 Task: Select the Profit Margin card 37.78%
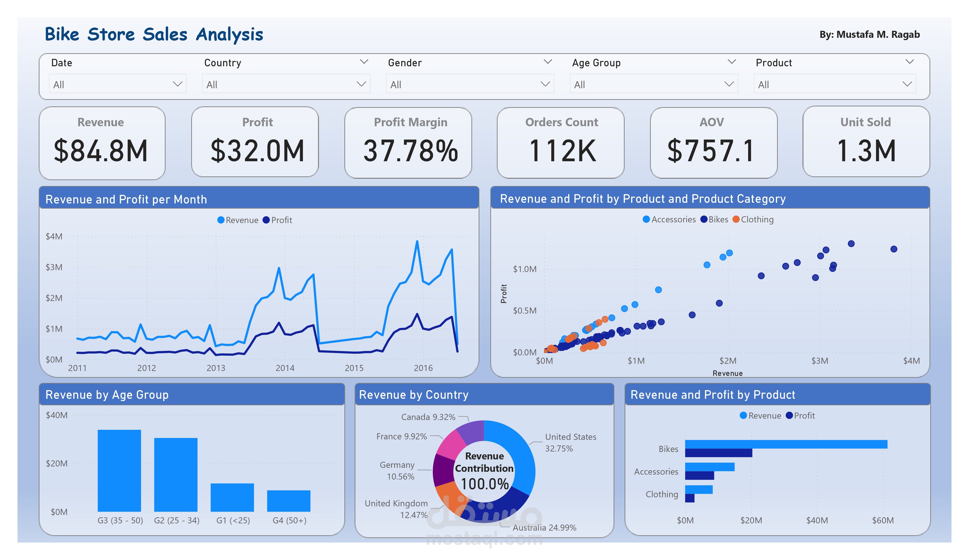(x=408, y=143)
